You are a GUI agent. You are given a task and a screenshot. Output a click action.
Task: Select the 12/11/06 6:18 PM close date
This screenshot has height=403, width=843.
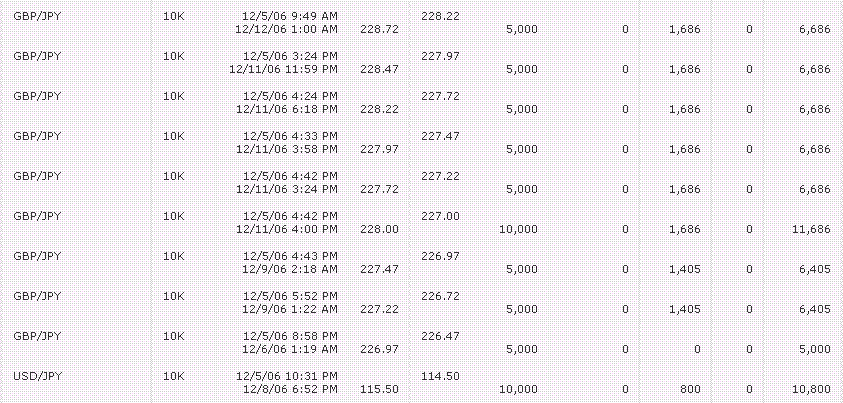pyautogui.click(x=287, y=109)
